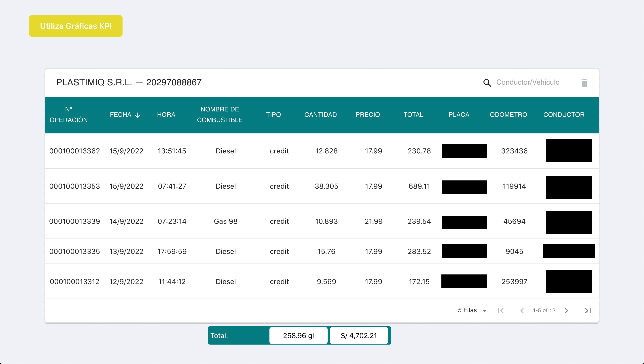The width and height of the screenshot is (644, 364).
Task: Go to previous page of results
Action: click(522, 310)
